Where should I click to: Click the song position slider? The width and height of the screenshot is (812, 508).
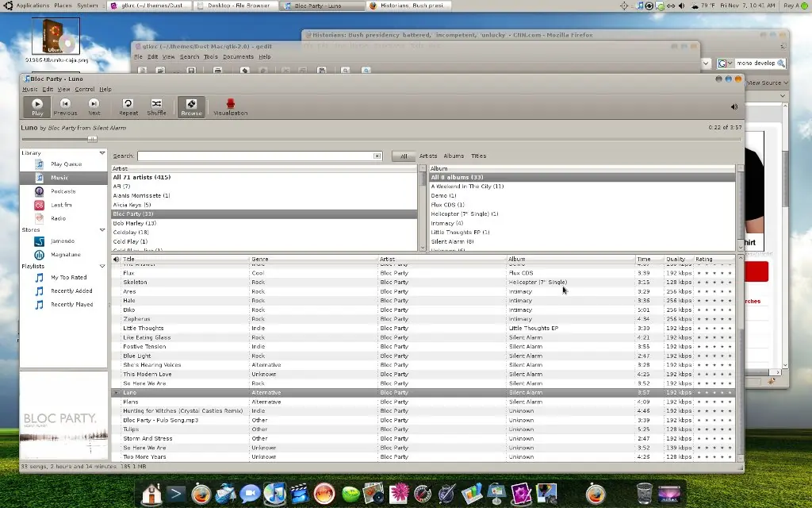(x=381, y=139)
